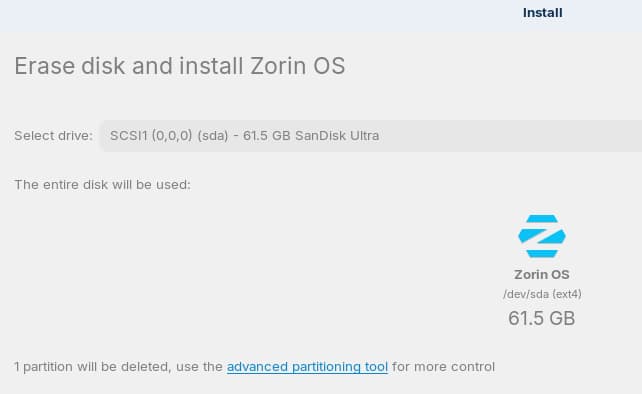Click the 'The entire disk will be used:' text
The width and height of the screenshot is (642, 394).
click(102, 185)
